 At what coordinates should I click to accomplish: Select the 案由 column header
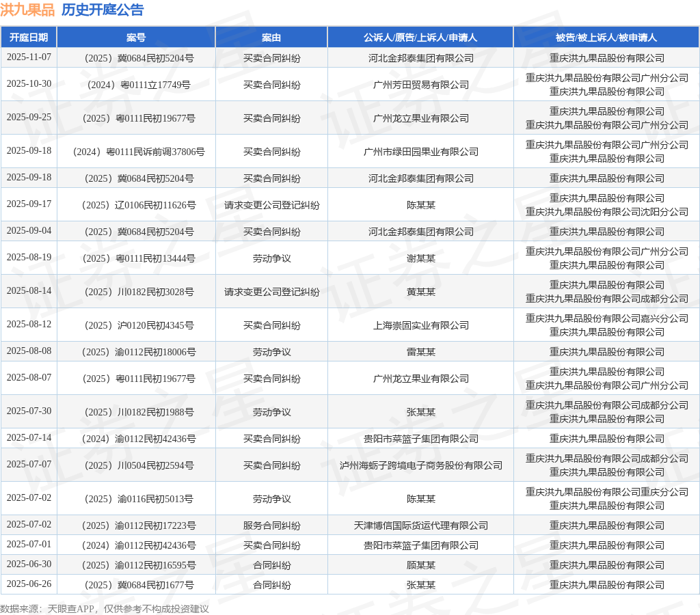(x=271, y=38)
